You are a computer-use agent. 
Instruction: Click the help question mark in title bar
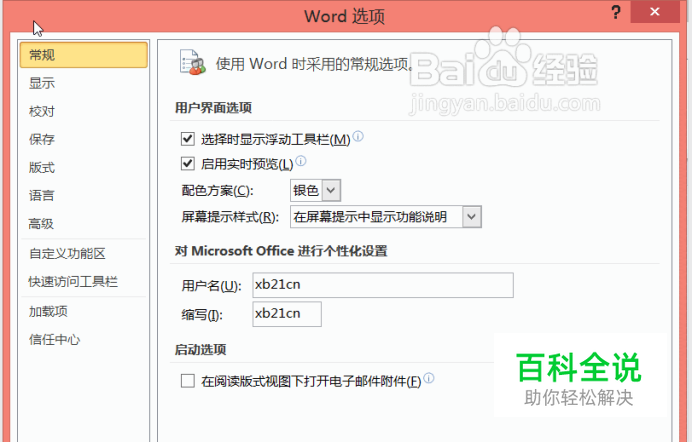pos(616,12)
